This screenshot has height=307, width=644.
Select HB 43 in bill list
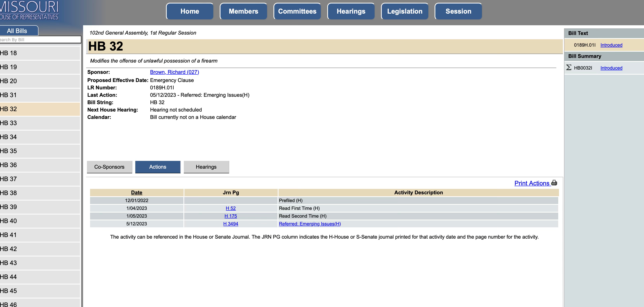[40, 263]
